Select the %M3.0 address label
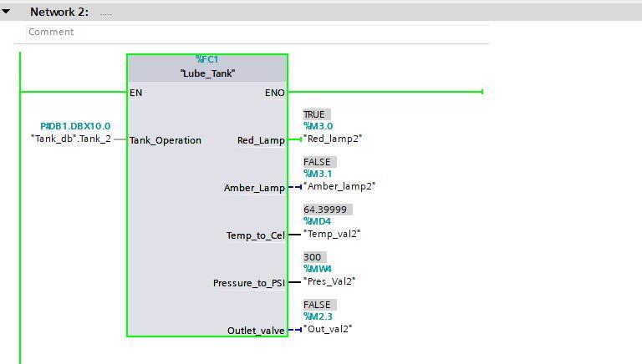Screen dimensions: 642x364 coord(318,126)
